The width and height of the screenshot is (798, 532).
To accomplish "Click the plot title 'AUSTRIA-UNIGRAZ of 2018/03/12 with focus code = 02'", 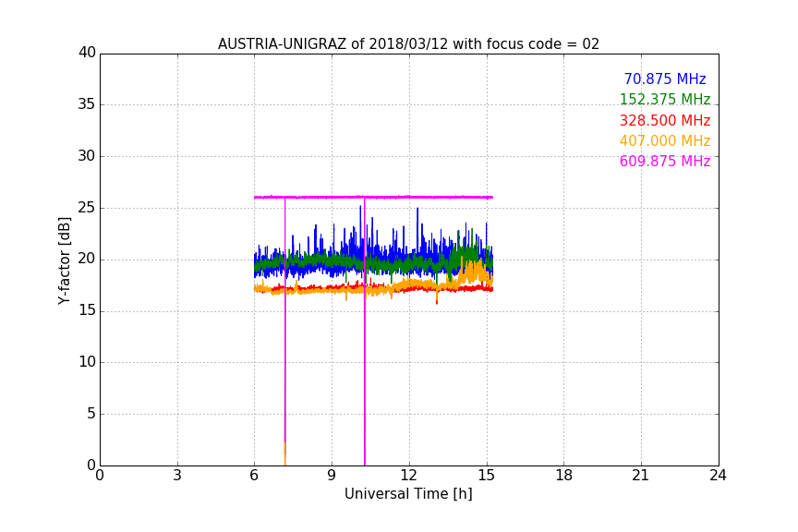I will (408, 43).
